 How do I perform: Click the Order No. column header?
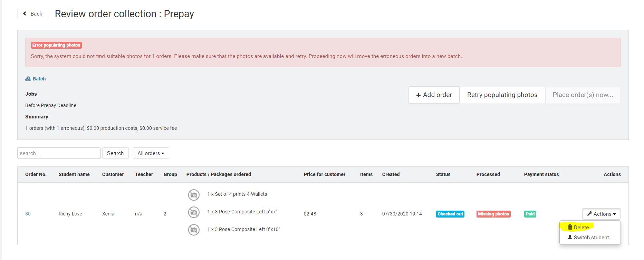(x=36, y=174)
